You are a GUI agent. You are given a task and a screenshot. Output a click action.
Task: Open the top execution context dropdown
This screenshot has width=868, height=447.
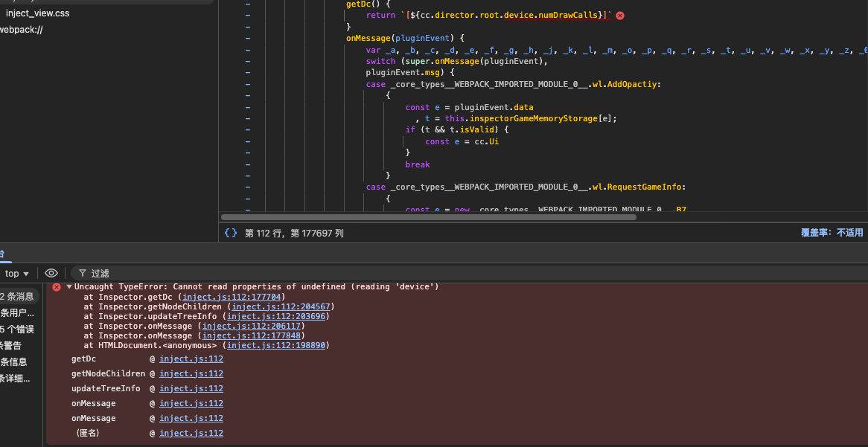(x=16, y=273)
